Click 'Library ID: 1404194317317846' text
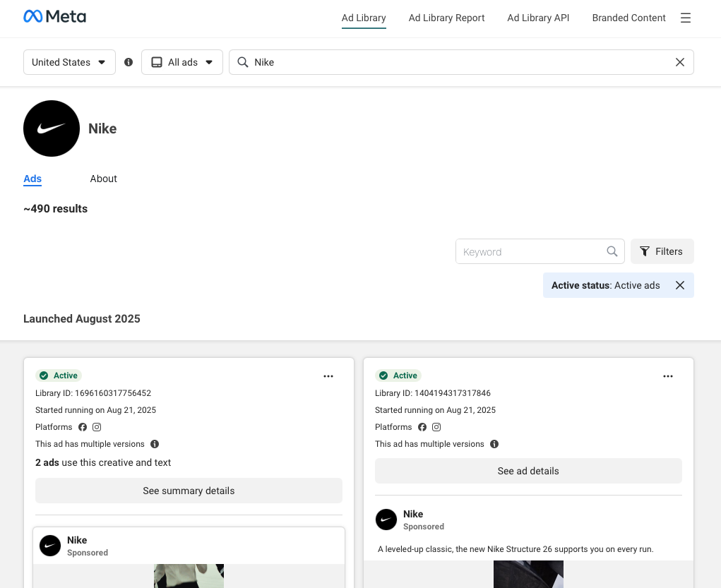This screenshot has height=588, width=721. click(433, 393)
